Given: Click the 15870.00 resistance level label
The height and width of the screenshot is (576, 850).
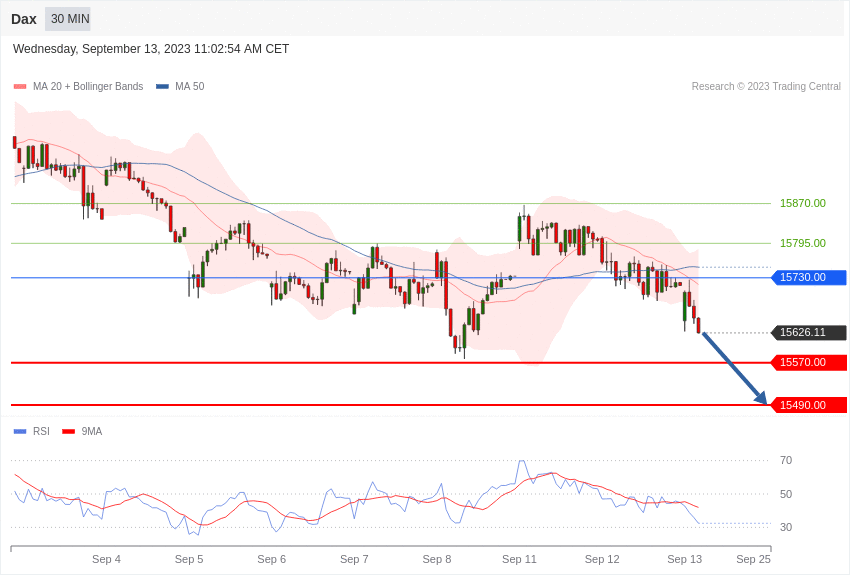Looking at the screenshot, I should [x=803, y=203].
